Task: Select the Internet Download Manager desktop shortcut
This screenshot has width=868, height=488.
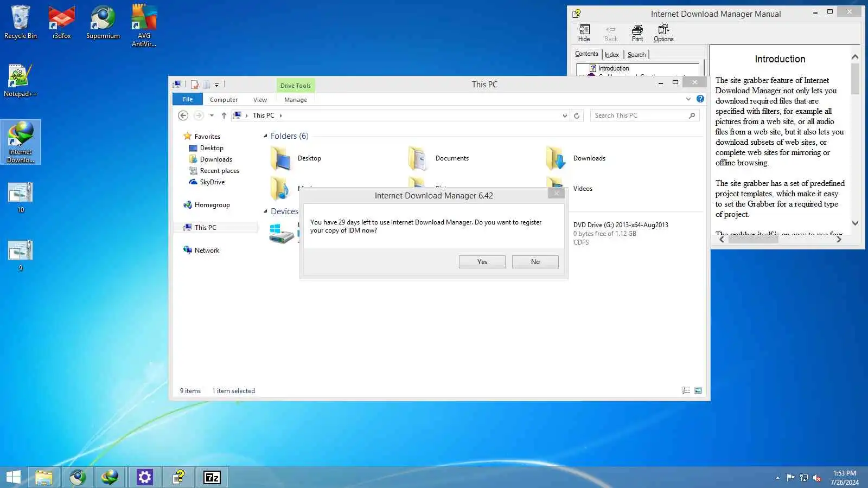Action: click(x=21, y=142)
